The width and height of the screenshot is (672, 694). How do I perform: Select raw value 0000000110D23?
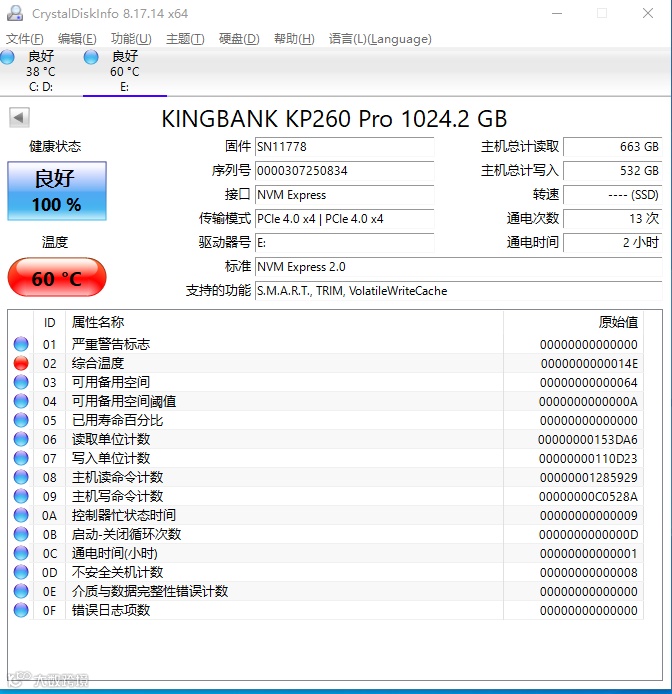[x=588, y=459]
